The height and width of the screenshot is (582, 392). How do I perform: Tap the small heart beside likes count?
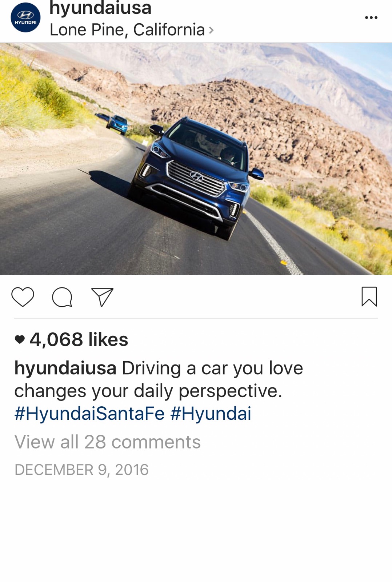(20, 339)
